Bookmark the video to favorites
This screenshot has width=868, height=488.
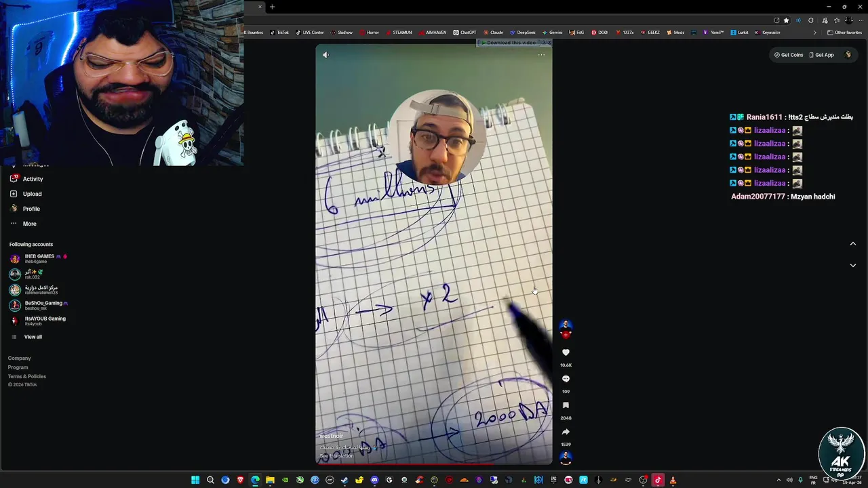point(566,405)
